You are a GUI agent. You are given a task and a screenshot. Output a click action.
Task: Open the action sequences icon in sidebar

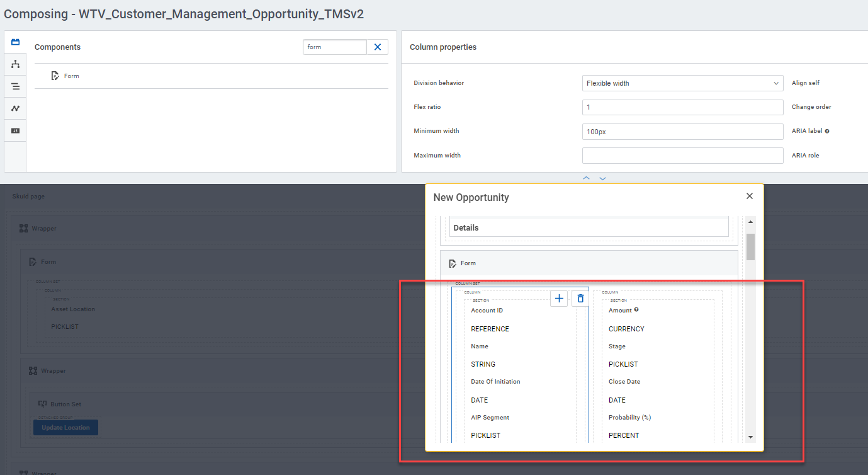pos(15,108)
